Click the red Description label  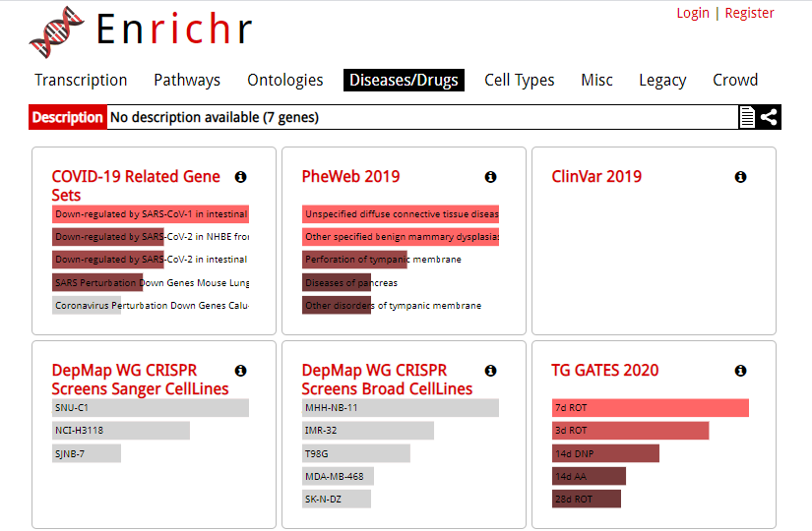click(x=68, y=117)
